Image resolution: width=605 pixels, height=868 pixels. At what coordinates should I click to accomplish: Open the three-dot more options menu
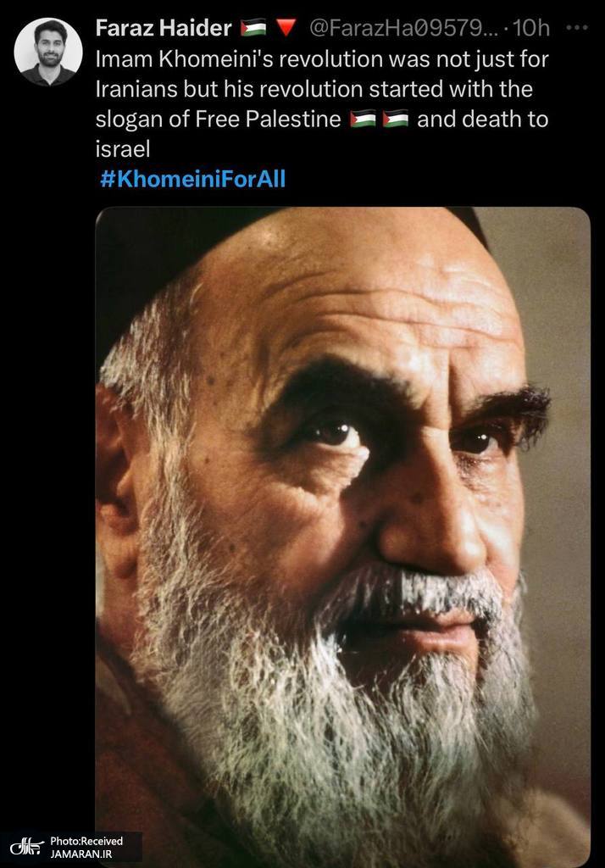(577, 28)
